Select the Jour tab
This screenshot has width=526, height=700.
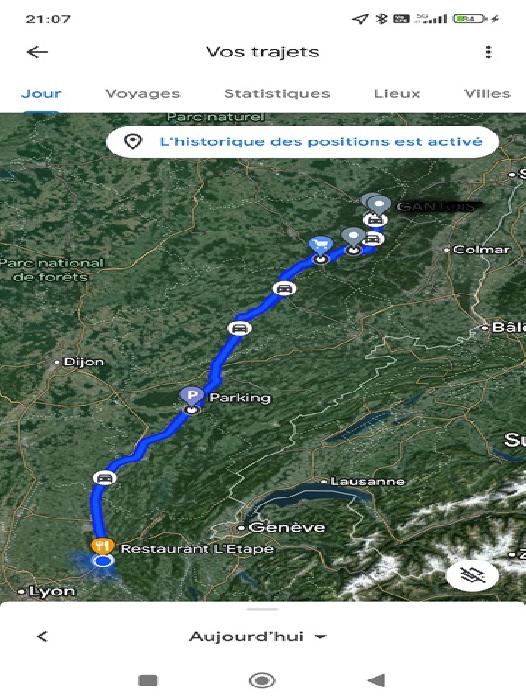point(41,93)
